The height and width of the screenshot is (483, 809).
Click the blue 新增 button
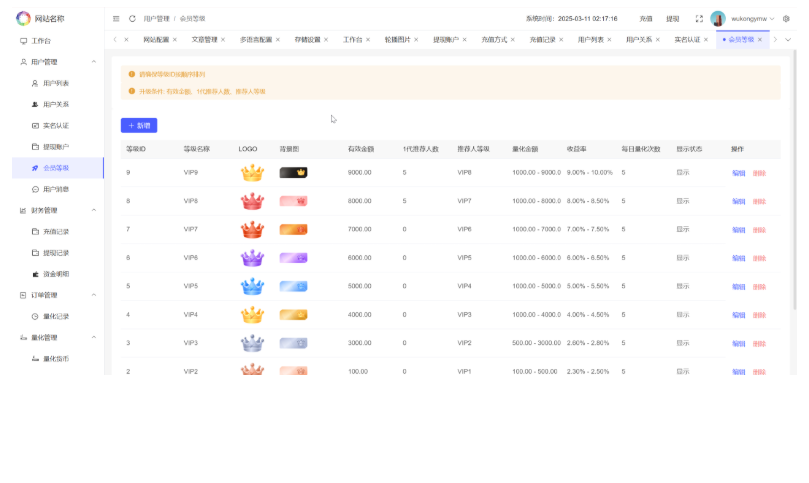tap(139, 125)
